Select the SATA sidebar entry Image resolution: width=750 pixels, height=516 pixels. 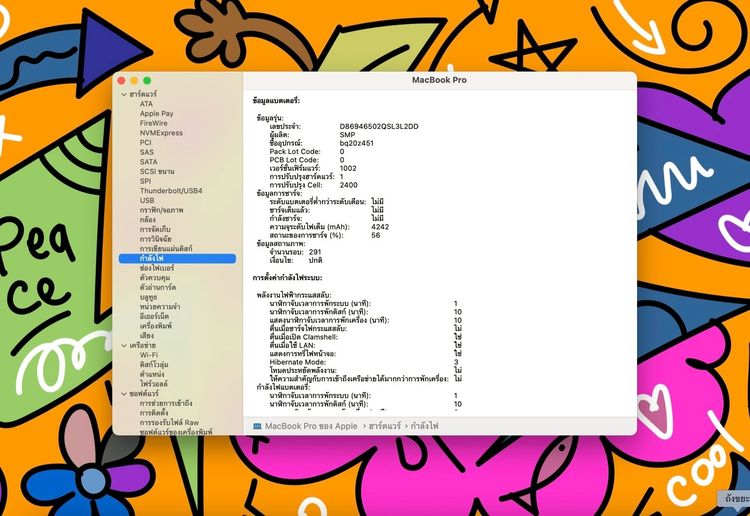[148, 161]
